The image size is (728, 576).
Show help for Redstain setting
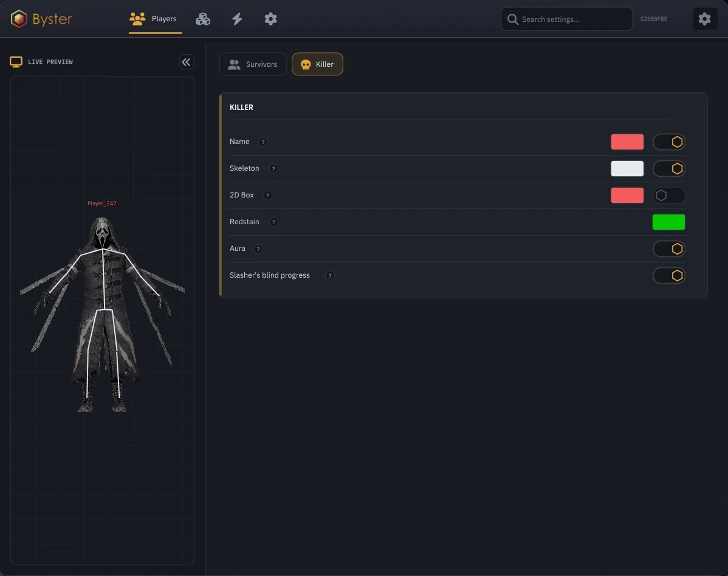[273, 222]
